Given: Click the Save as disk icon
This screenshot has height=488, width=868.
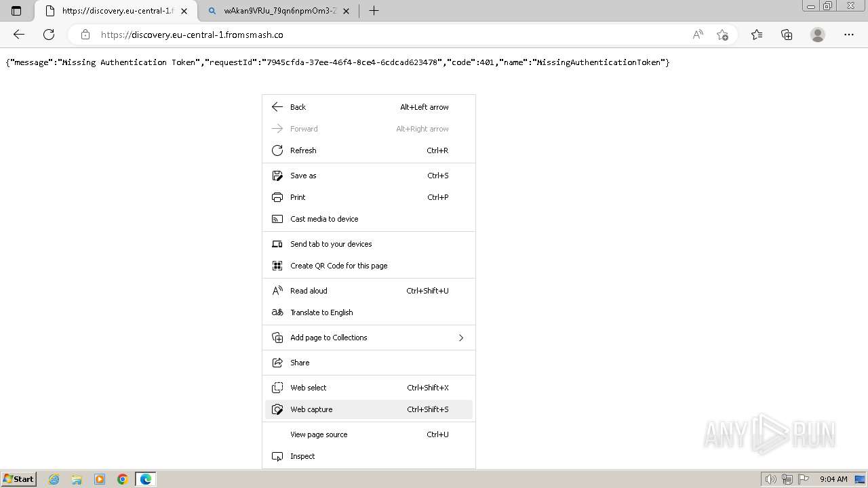Looking at the screenshot, I should point(277,176).
